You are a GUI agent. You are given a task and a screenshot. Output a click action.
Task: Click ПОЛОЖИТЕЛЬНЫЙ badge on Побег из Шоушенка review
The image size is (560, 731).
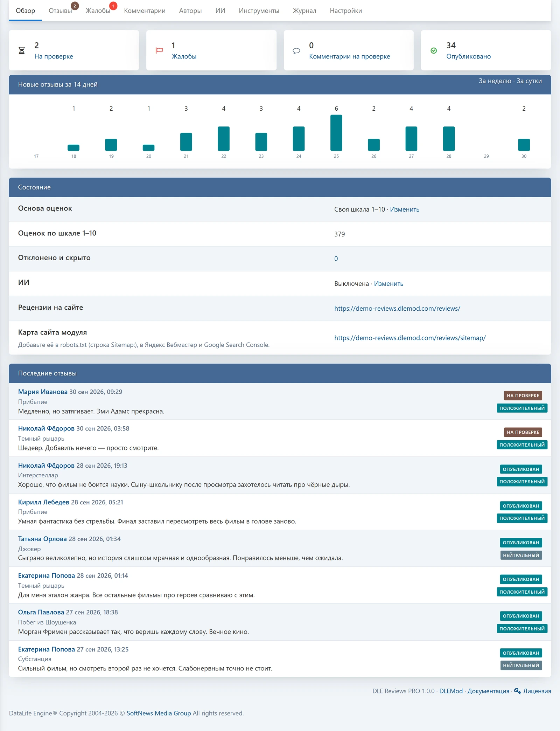(522, 629)
